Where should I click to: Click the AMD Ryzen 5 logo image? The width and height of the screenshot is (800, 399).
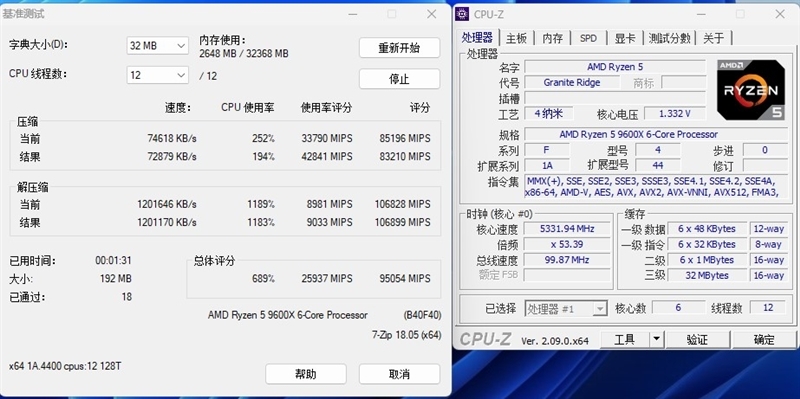click(x=751, y=90)
